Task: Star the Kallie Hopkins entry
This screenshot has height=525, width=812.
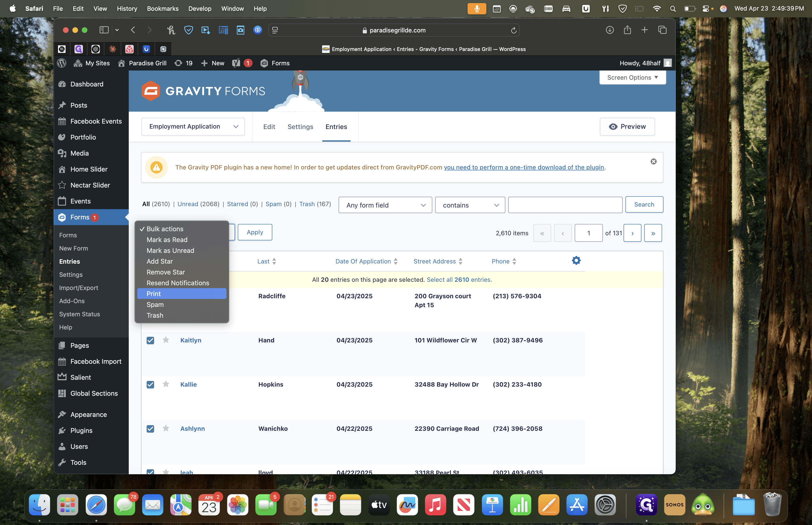Action: click(x=166, y=384)
